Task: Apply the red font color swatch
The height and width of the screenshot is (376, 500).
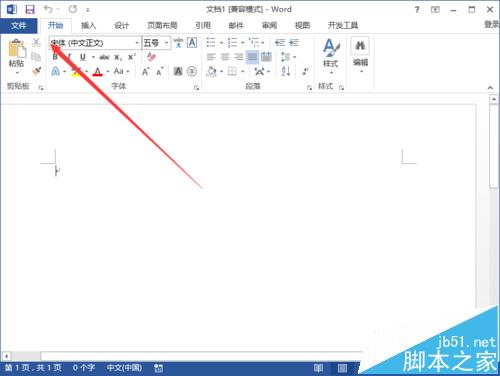Action: coord(97,71)
